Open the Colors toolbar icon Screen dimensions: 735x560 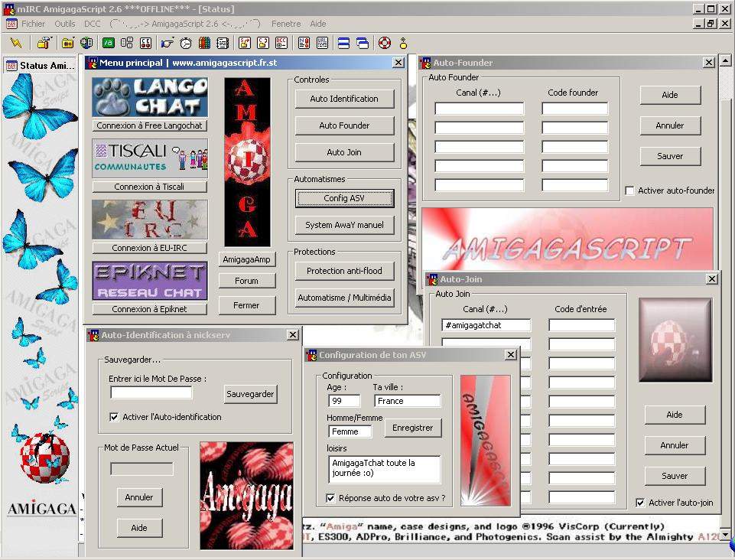[204, 44]
